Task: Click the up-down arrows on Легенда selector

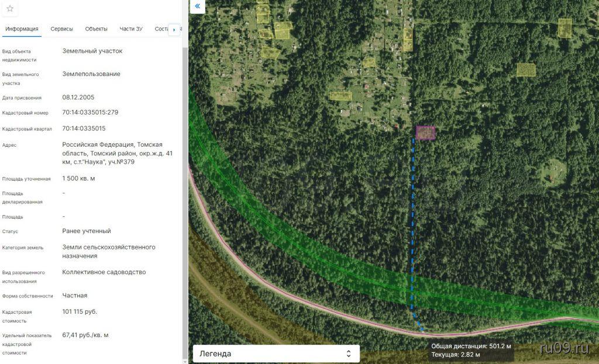Action: click(x=349, y=353)
